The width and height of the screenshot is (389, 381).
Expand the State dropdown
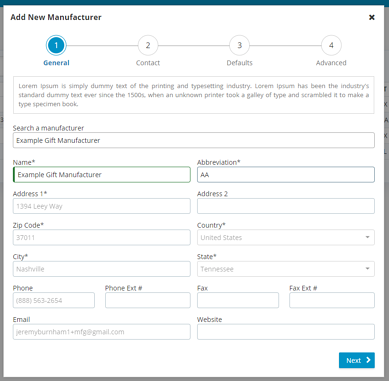(x=286, y=269)
